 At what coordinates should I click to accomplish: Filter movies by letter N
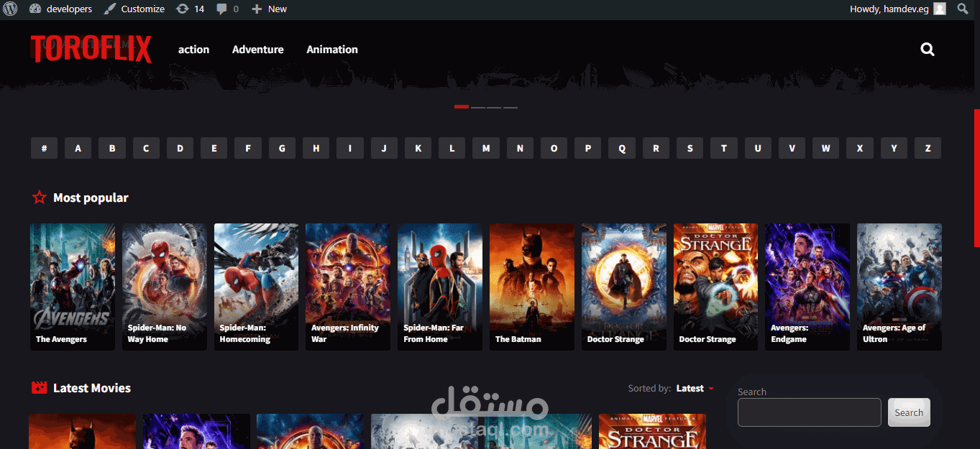click(520, 148)
